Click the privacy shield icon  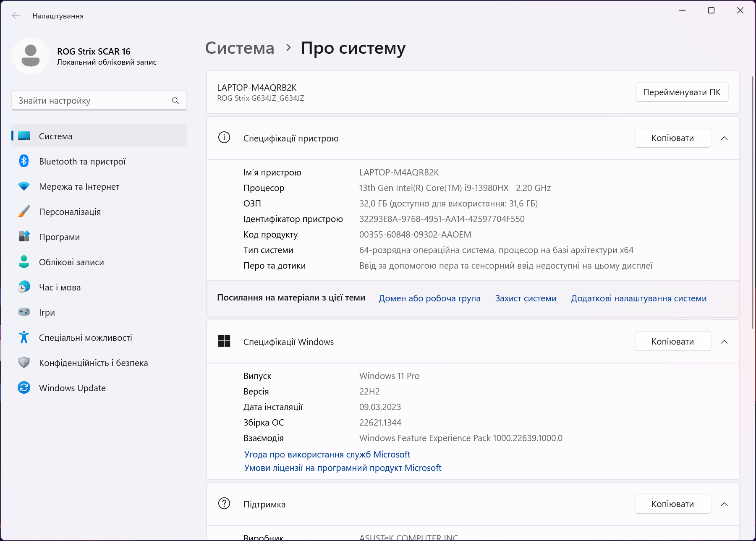(x=24, y=362)
